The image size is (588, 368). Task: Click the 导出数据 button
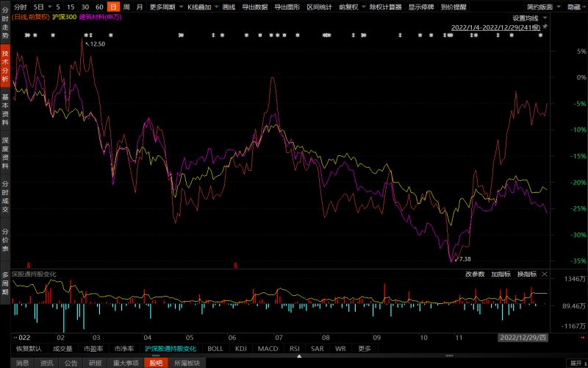(x=254, y=7)
